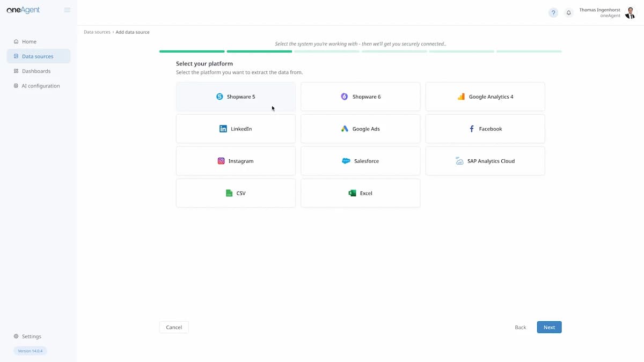The height and width of the screenshot is (362, 644).
Task: Open Dashboards in the sidebar
Action: 36,71
